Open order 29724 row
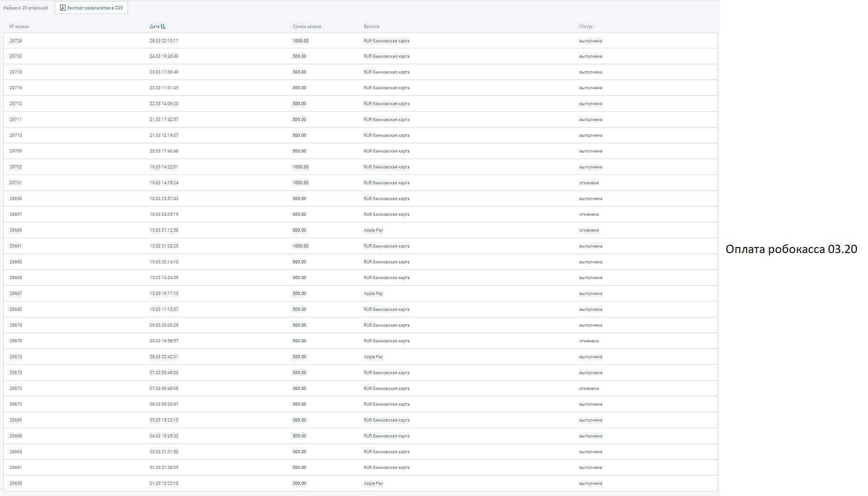The height and width of the screenshot is (496, 868). tap(360, 41)
